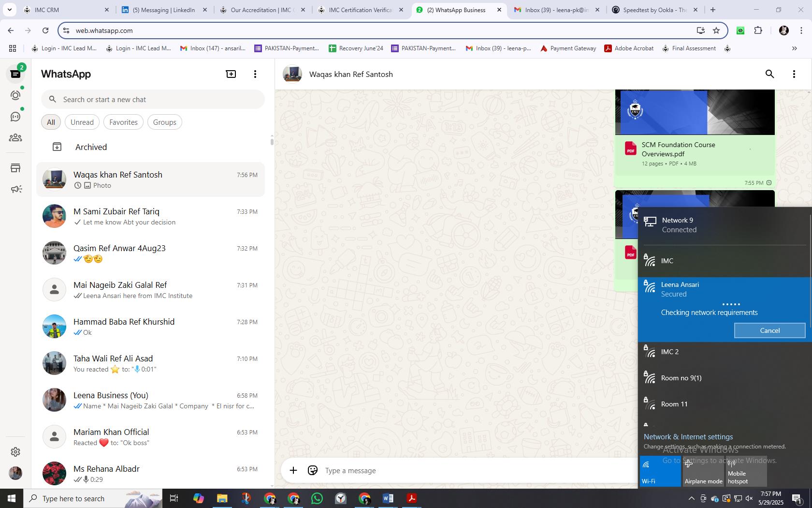Open the conversation menu three dots
812x508 pixels.
point(794,74)
